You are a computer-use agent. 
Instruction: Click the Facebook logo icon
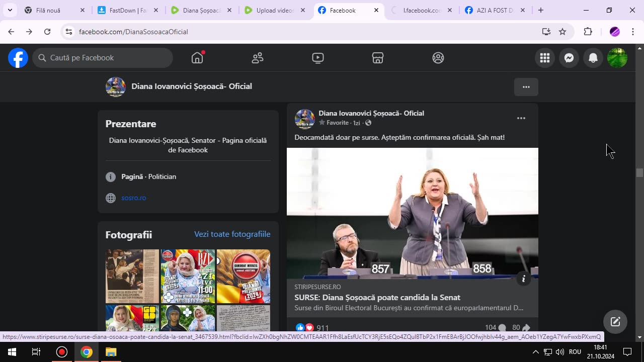click(18, 58)
